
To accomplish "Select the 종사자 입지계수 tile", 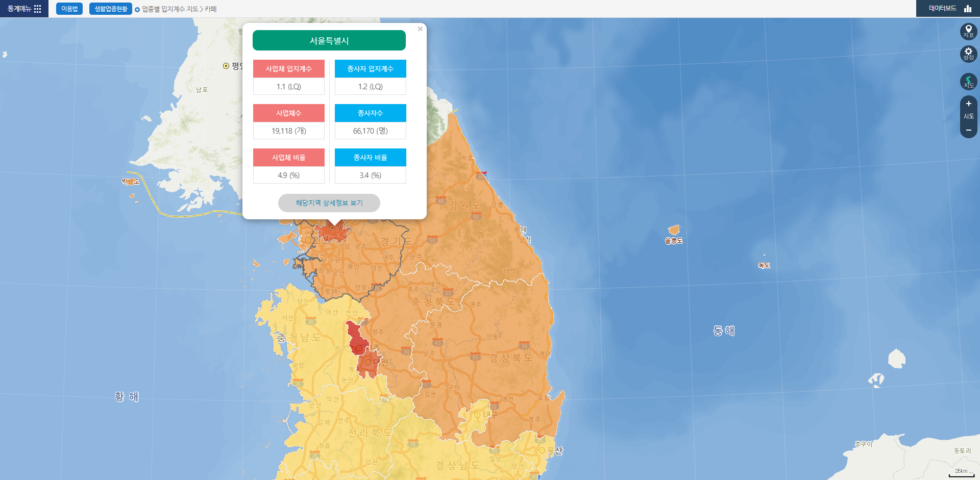I will pos(371,69).
